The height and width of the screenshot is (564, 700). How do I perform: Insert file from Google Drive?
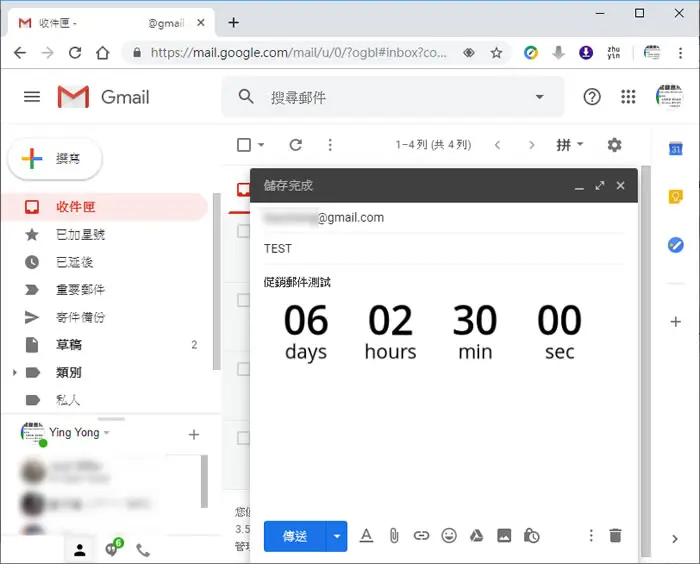pos(476,535)
